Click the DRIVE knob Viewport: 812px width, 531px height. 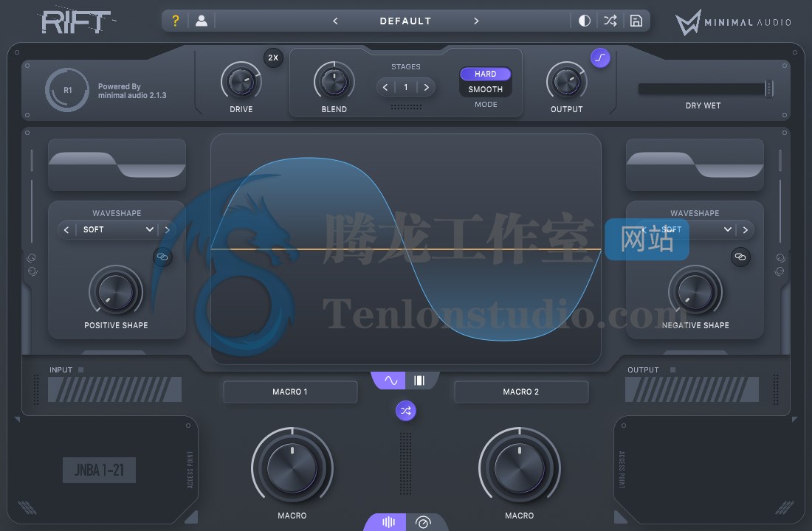[241, 81]
